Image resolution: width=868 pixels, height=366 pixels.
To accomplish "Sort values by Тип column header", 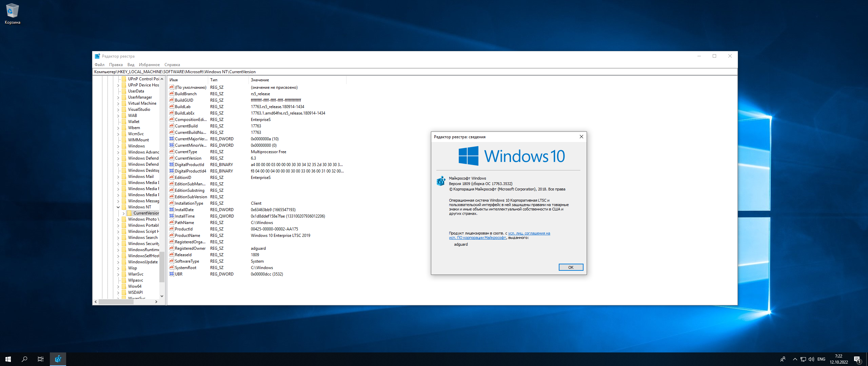I will 228,80.
